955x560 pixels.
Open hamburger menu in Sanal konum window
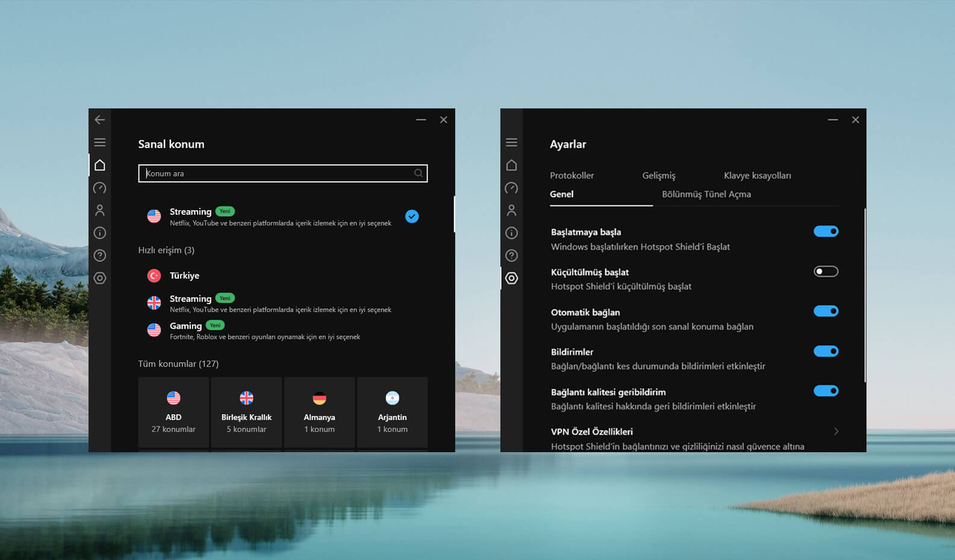(x=100, y=143)
